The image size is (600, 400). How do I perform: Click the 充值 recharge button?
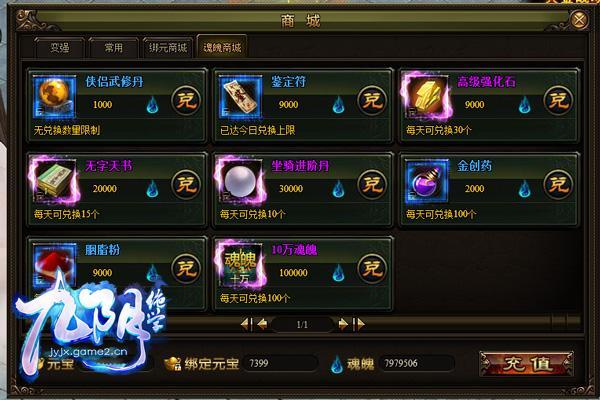(x=527, y=363)
